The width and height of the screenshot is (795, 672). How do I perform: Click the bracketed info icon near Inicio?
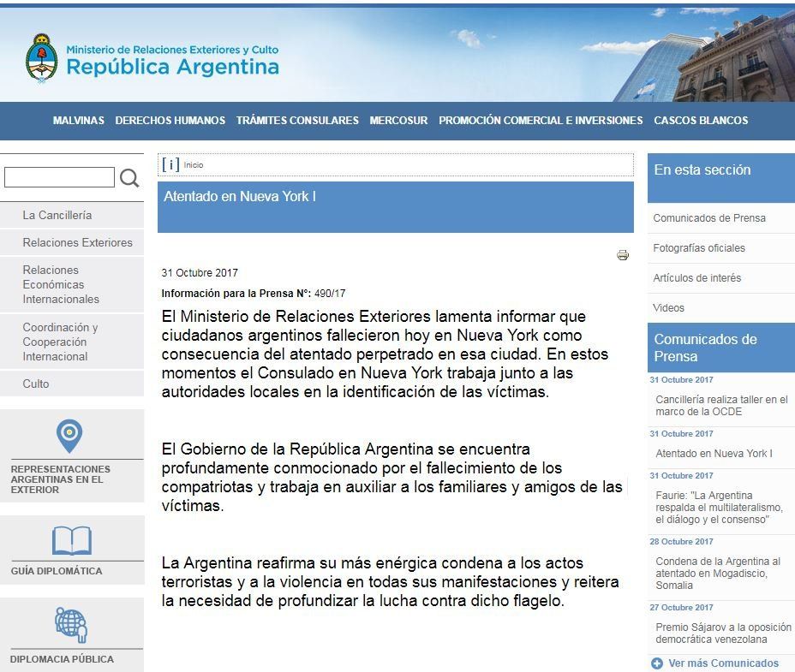click(170, 165)
